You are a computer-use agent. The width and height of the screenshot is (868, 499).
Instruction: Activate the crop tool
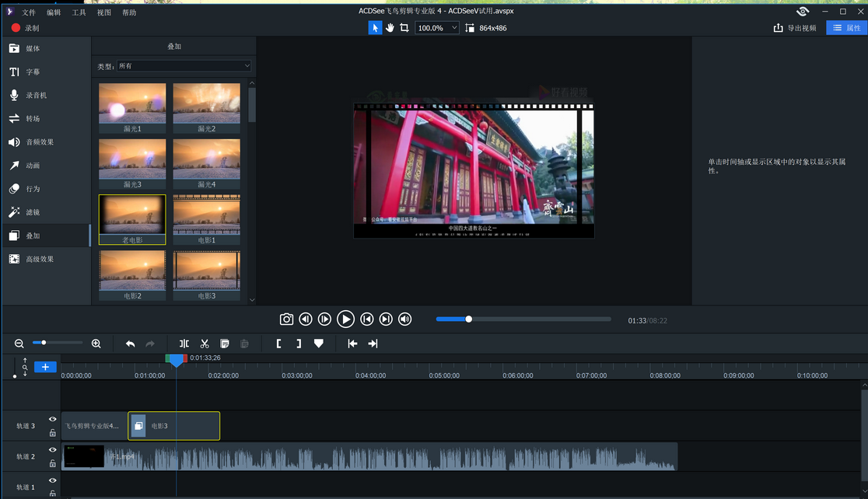[x=404, y=28]
